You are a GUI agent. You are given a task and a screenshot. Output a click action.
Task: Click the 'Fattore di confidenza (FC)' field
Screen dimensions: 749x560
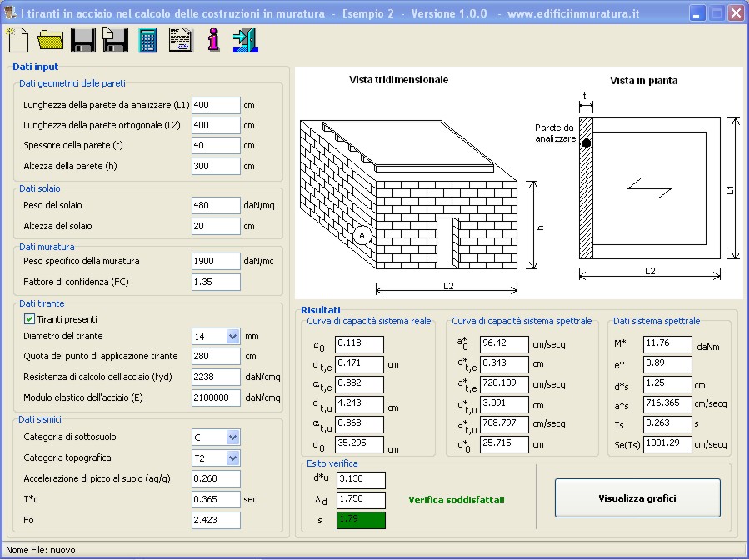pos(216,282)
